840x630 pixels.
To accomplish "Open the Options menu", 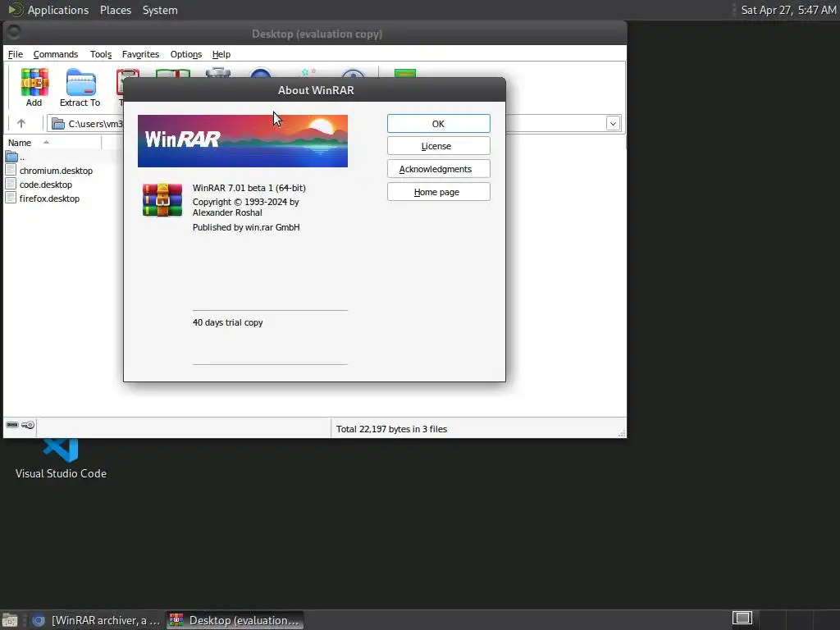I will pos(186,54).
